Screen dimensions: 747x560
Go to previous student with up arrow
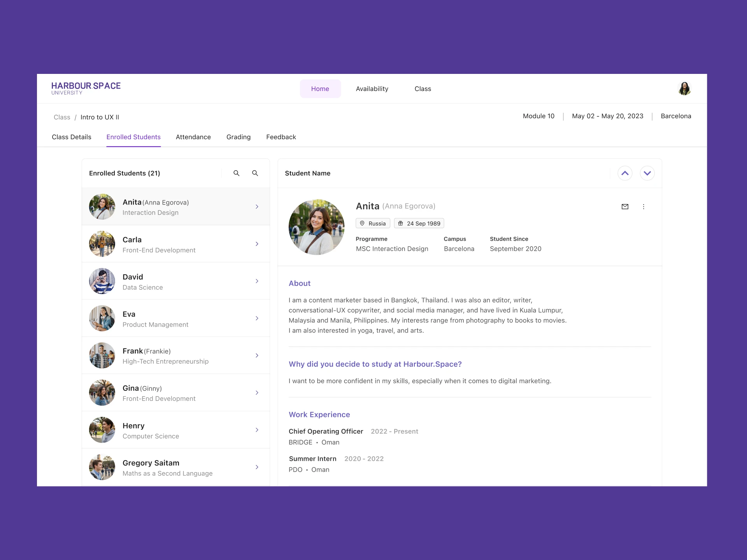click(x=625, y=173)
